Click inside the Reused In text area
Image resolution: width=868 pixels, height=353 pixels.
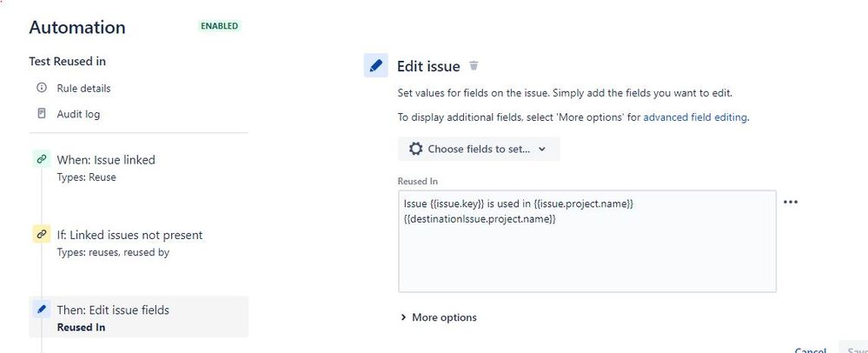[586, 241]
